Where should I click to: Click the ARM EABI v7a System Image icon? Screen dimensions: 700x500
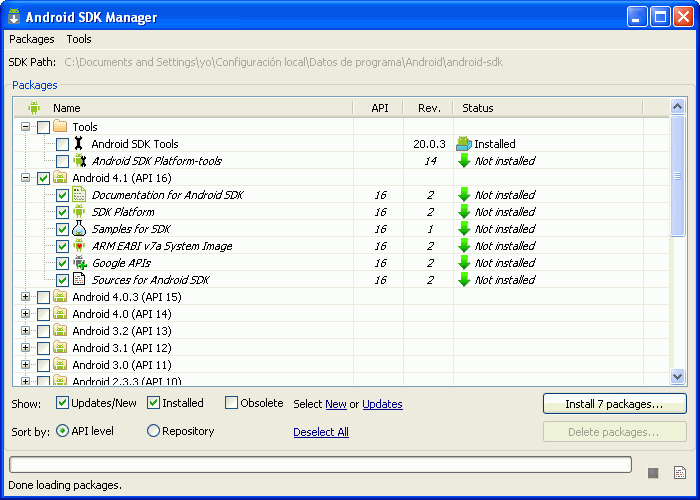[x=79, y=245]
